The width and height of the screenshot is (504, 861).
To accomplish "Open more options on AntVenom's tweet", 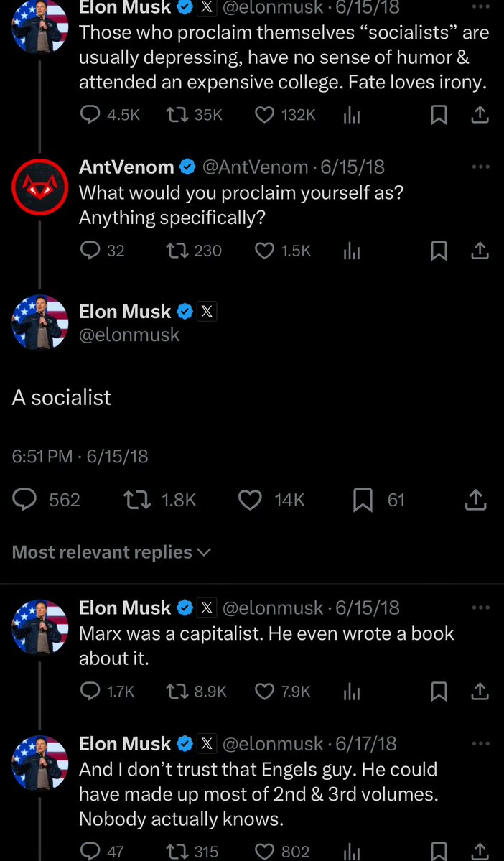I will 480,167.
